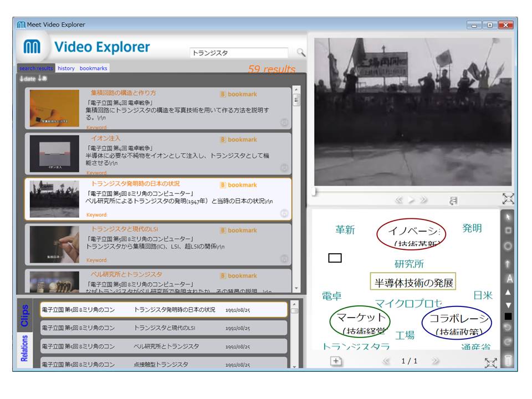
Task: Select the ellipse drawing tool
Action: coord(508,246)
